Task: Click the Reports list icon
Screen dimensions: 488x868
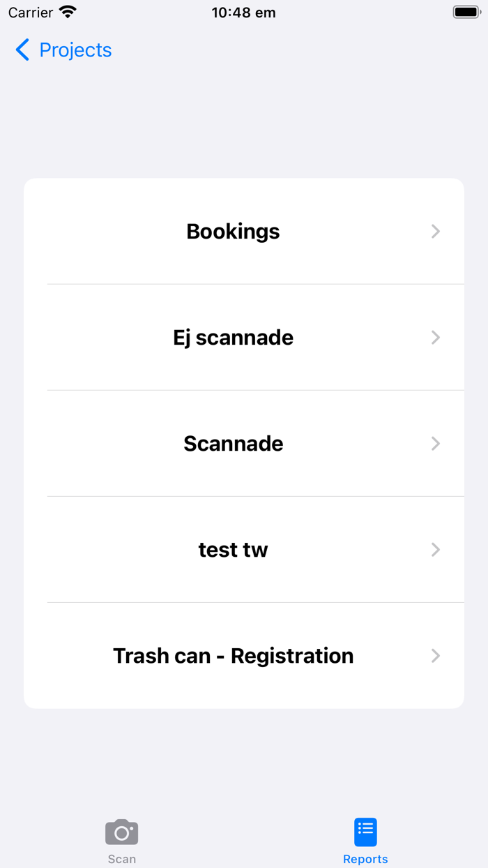Action: click(x=365, y=832)
